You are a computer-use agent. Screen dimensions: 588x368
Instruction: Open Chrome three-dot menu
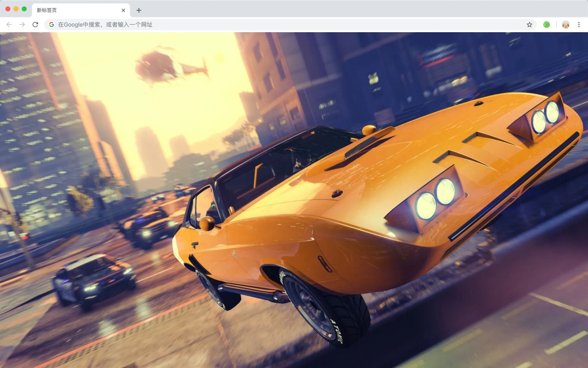(579, 24)
